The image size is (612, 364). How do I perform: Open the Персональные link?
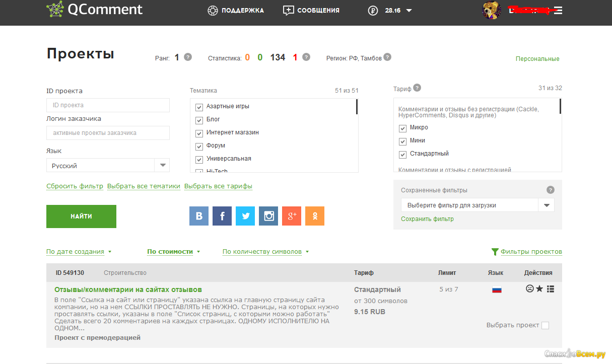click(x=537, y=59)
